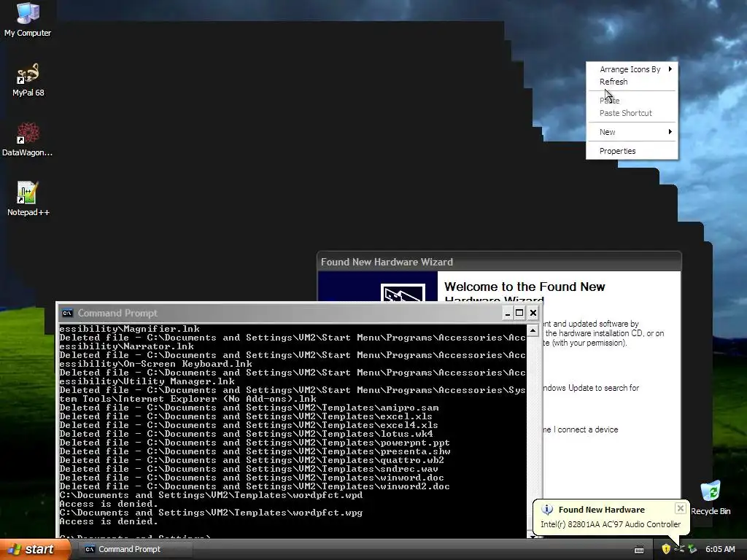Select the DataWagon desktop shortcut

(x=28, y=139)
